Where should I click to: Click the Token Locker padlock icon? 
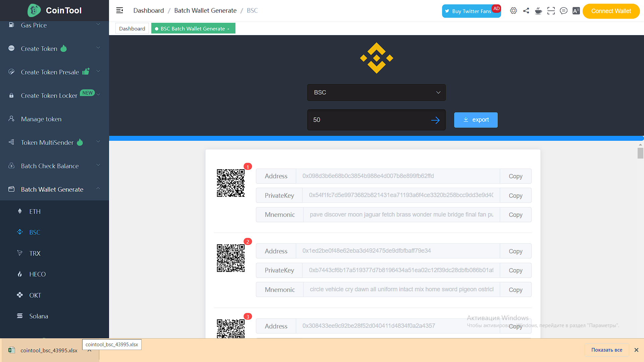click(11, 95)
